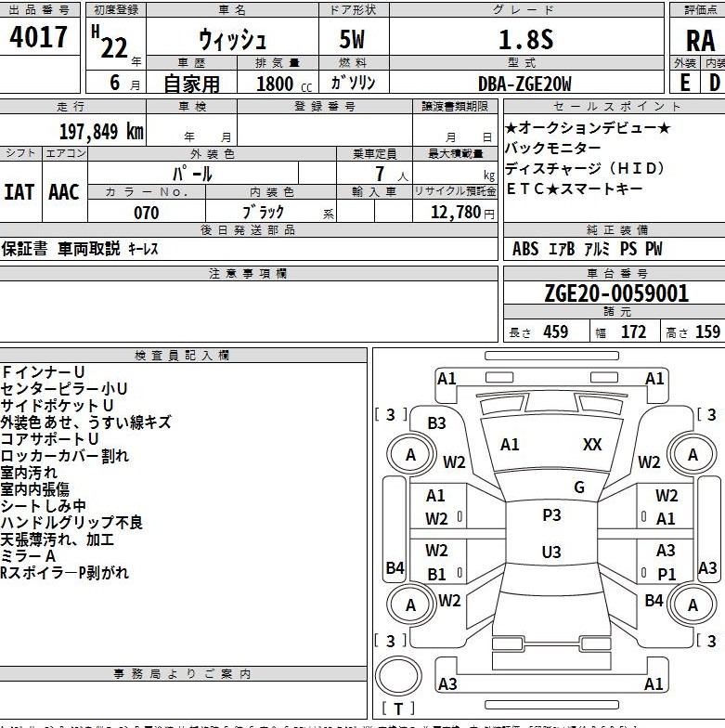The height and width of the screenshot is (728, 725).
Task: Select inspector note センターピラー小U
Action: [64, 389]
